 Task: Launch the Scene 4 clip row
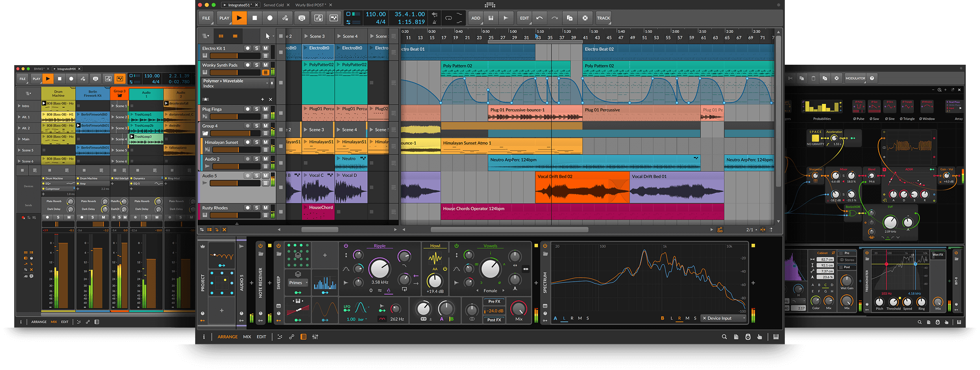pos(350,36)
